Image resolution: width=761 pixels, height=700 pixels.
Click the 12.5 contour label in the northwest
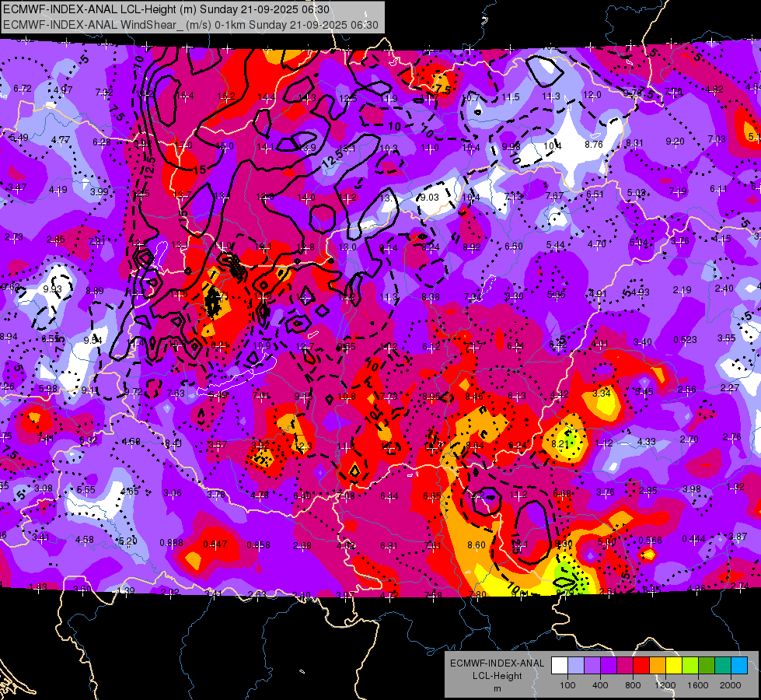tap(149, 166)
